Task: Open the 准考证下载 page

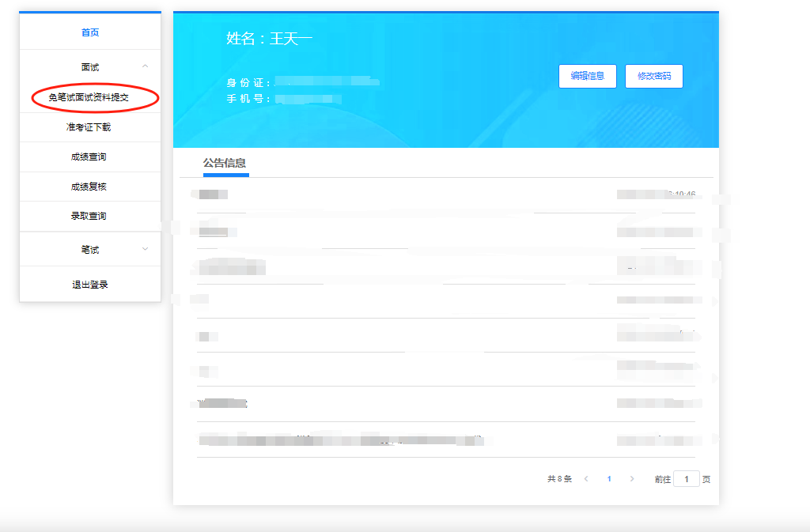Action: pos(89,126)
